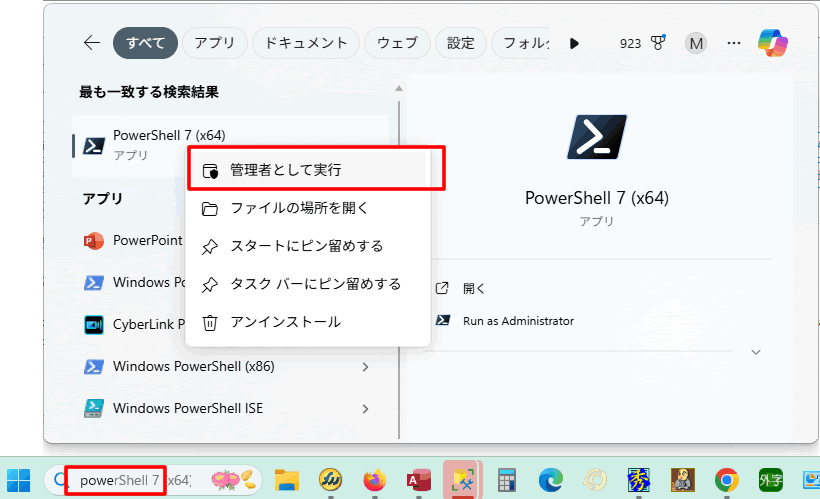The width and height of the screenshot is (820, 499).
Task: Open the Windows Start button
Action: pos(19,480)
